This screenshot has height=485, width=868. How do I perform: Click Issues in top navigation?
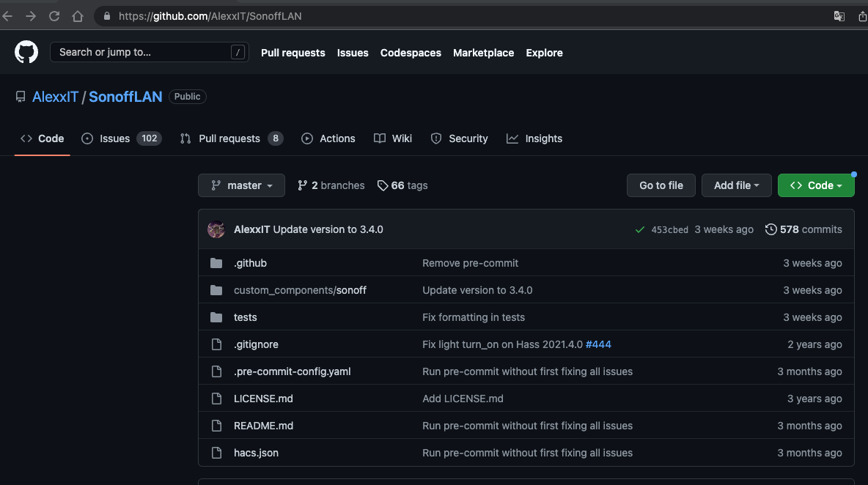coord(353,53)
